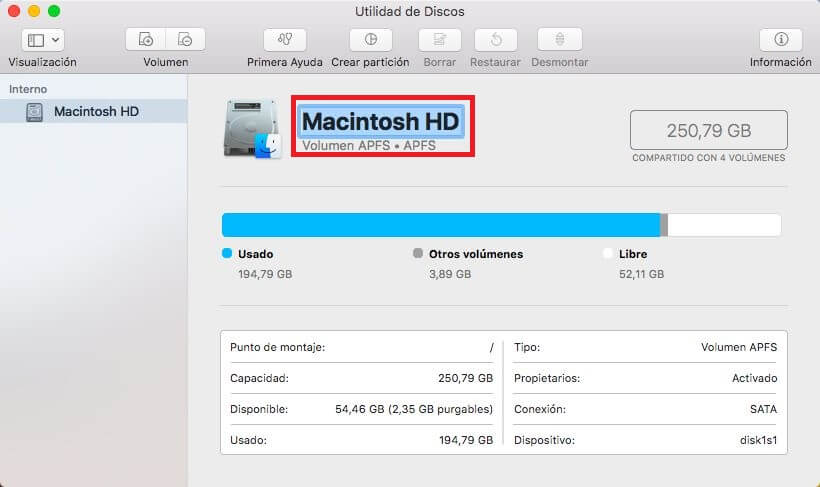
Task: Click the disk1s1 device value
Action: coord(758,440)
